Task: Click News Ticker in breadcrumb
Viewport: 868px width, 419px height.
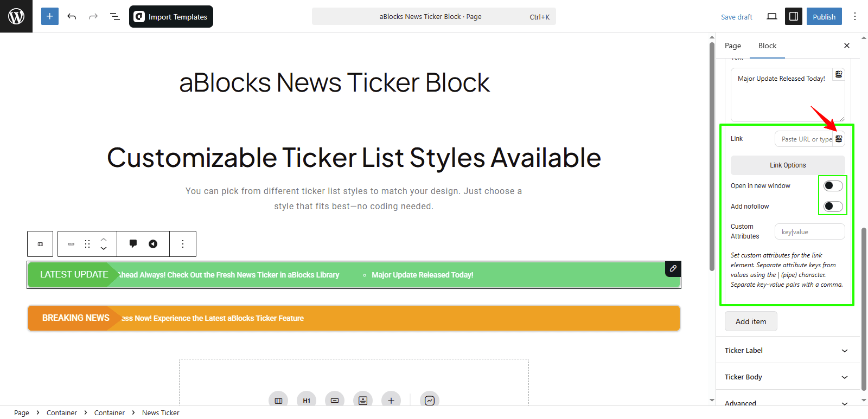Action: click(x=161, y=413)
